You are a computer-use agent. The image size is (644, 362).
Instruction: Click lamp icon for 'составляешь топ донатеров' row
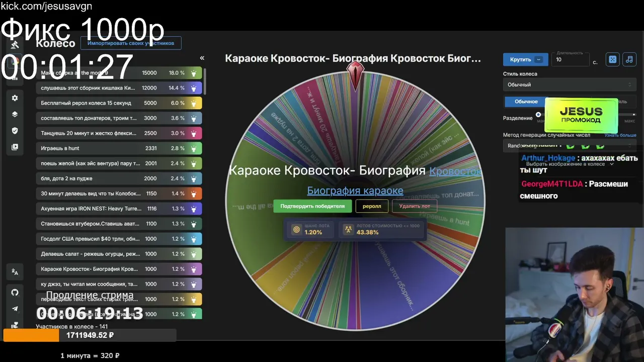pyautogui.click(x=194, y=118)
